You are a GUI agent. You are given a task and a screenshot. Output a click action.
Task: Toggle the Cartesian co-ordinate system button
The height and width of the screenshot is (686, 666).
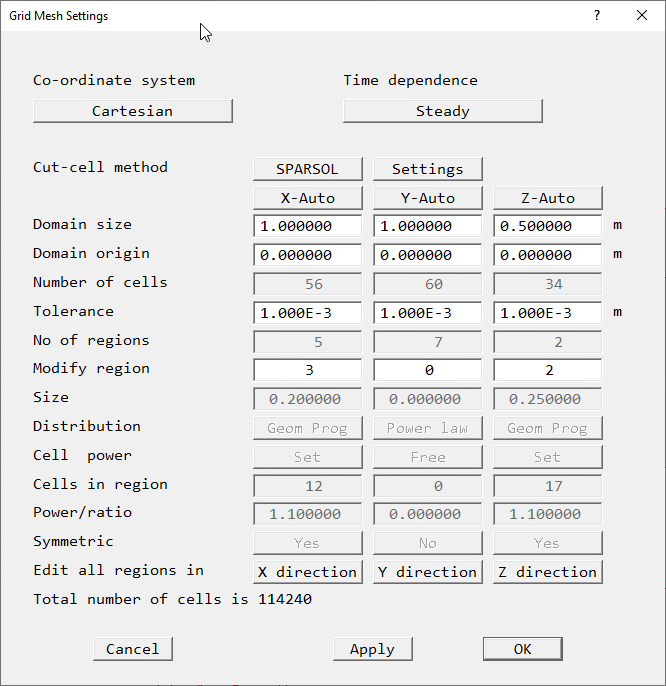[133, 111]
